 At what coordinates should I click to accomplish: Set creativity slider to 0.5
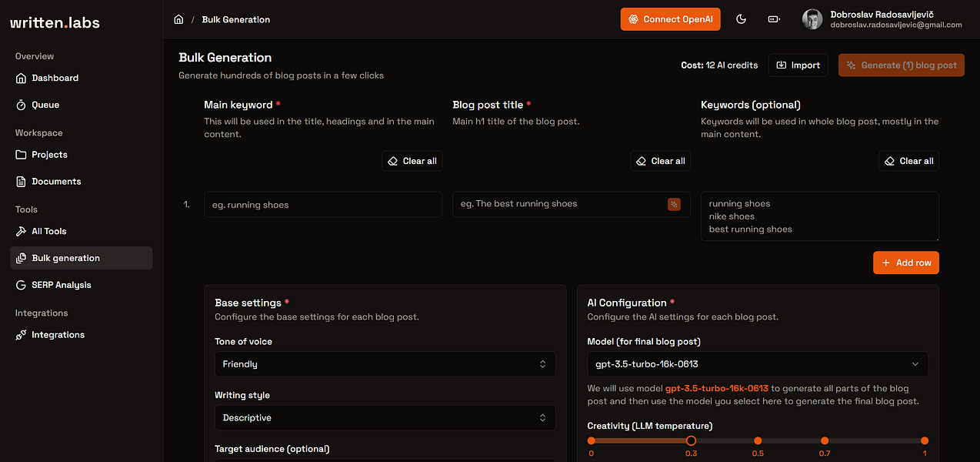pos(758,440)
